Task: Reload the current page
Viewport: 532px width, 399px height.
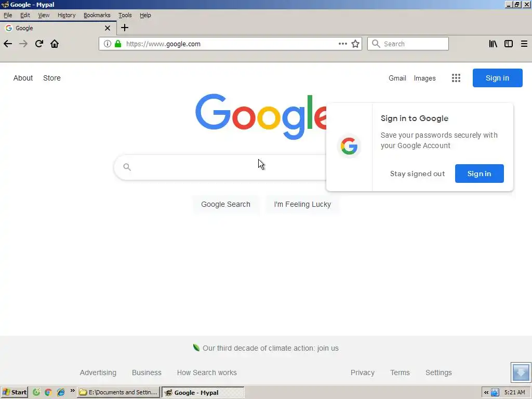Action: pos(39,44)
